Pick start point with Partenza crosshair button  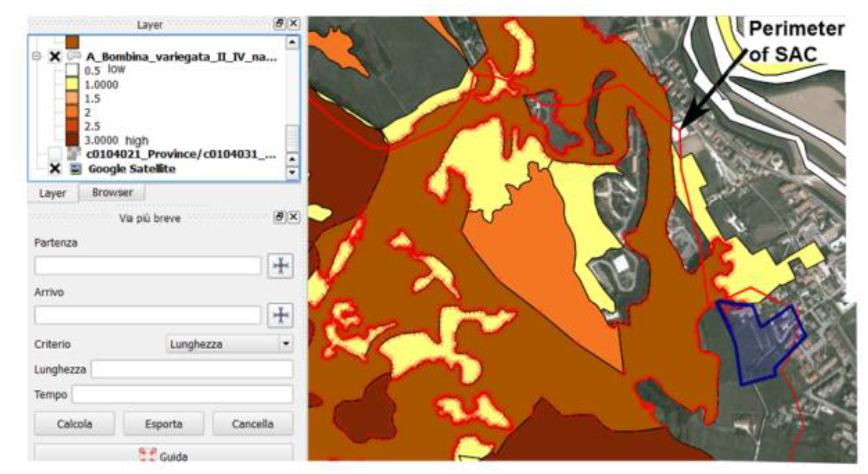coord(280,266)
